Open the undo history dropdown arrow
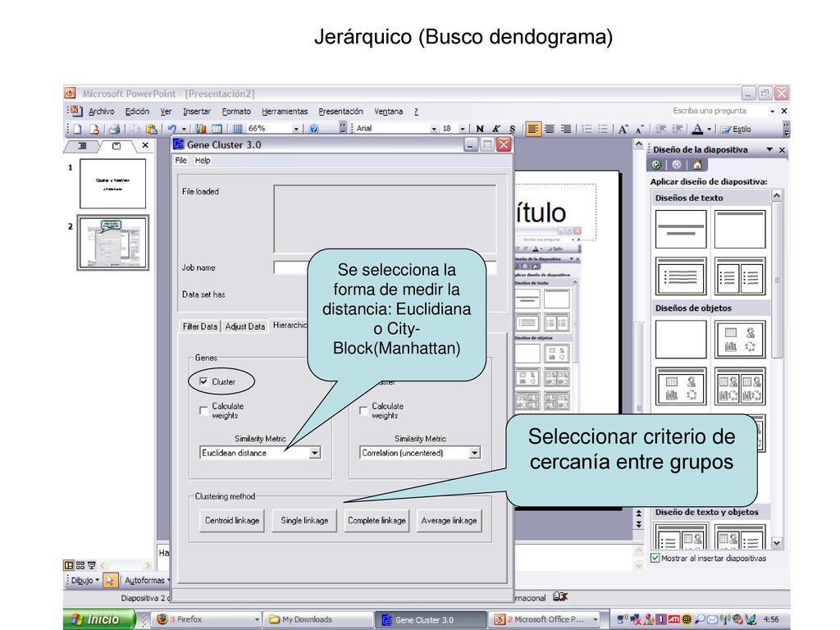This screenshot has width=840, height=630. click(184, 129)
